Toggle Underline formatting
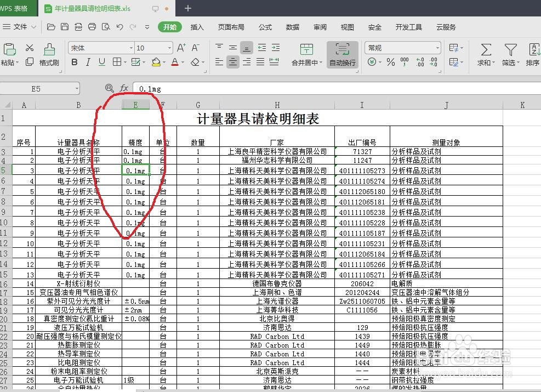The width and height of the screenshot is (541, 392). pyautogui.click(x=102, y=62)
